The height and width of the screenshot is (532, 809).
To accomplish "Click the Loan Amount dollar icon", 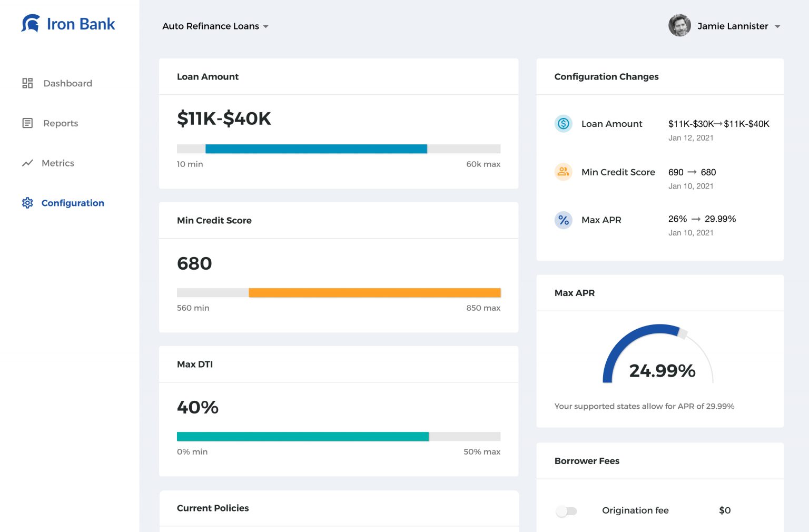I will click(x=564, y=124).
